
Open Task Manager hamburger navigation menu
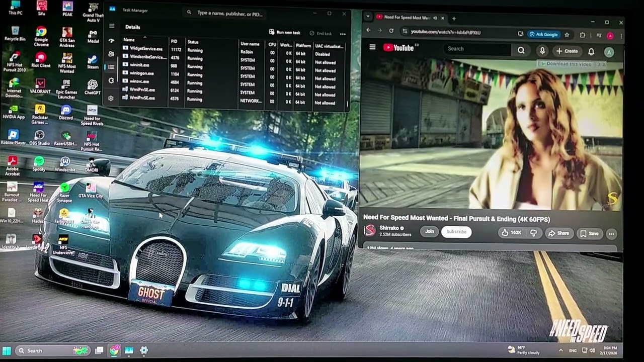pyautogui.click(x=112, y=26)
